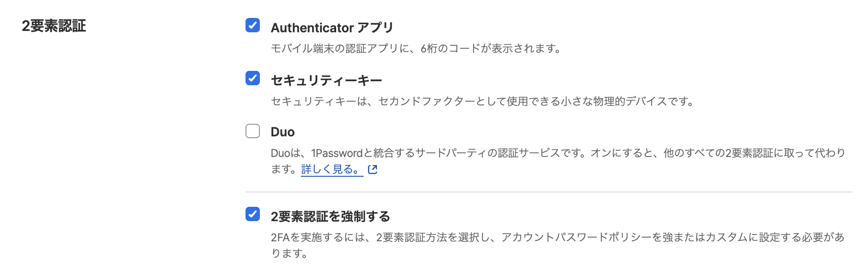Image resolution: width=868 pixels, height=279 pixels.
Task: Click the security key description sentence
Action: (480, 101)
